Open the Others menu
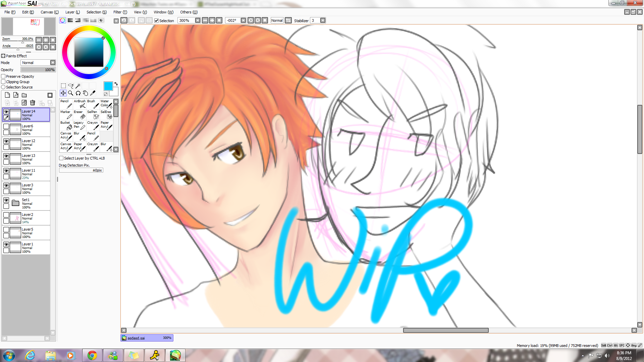 point(189,12)
